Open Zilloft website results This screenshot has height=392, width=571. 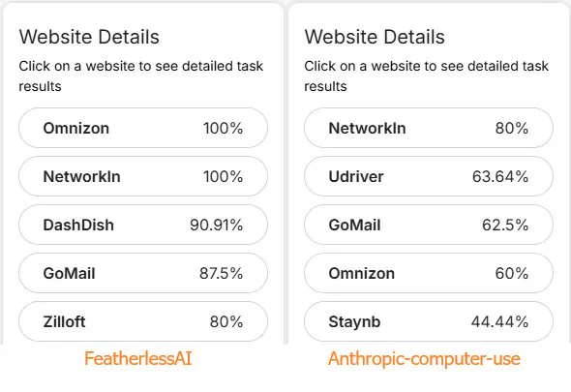(x=143, y=321)
